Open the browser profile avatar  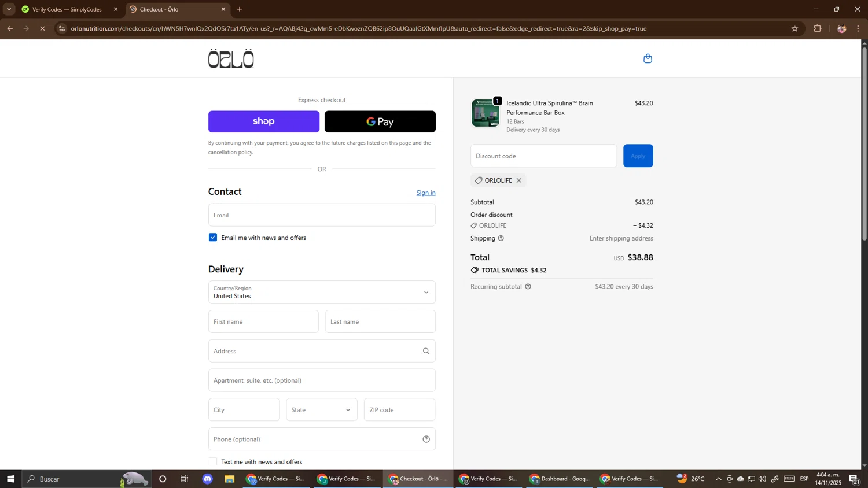tap(841, 28)
